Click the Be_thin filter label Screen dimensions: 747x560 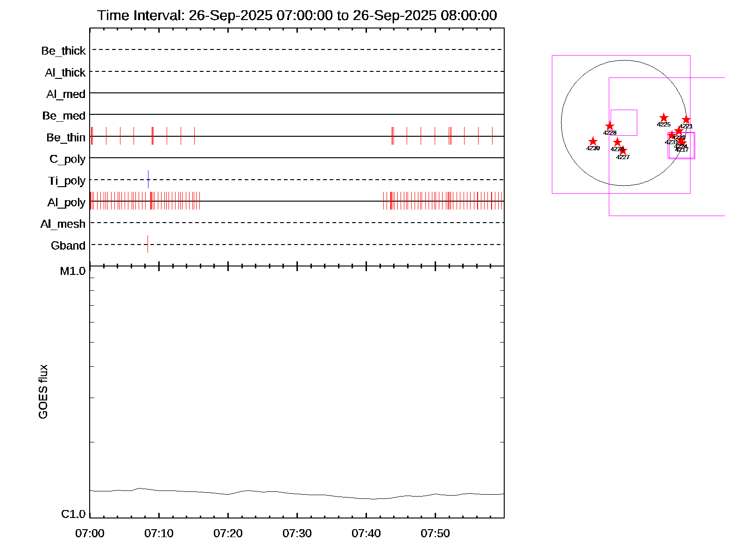click(x=66, y=138)
